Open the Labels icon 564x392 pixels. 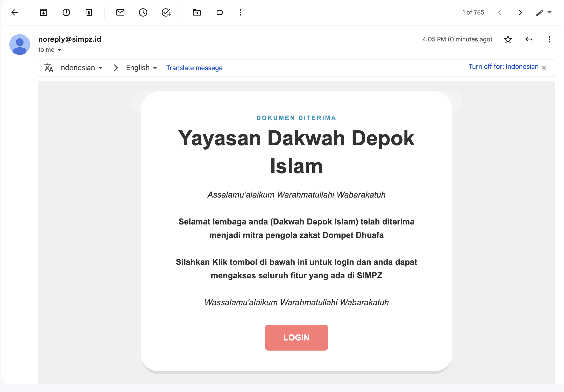(220, 12)
